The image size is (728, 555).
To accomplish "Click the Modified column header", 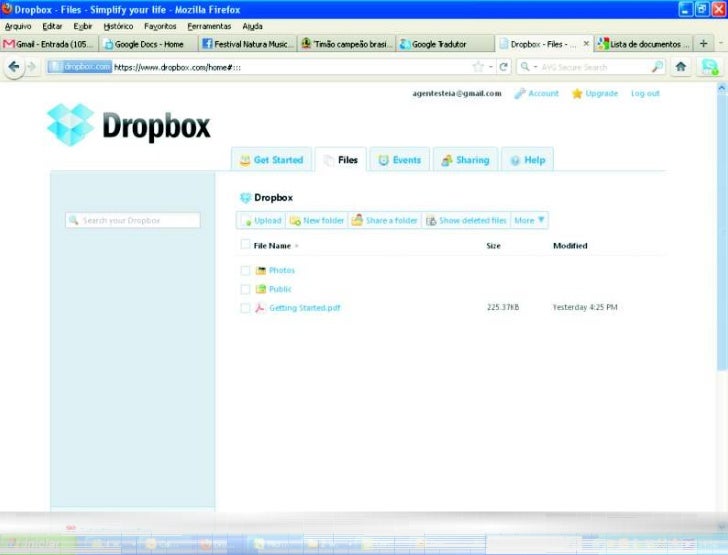I will [x=570, y=246].
